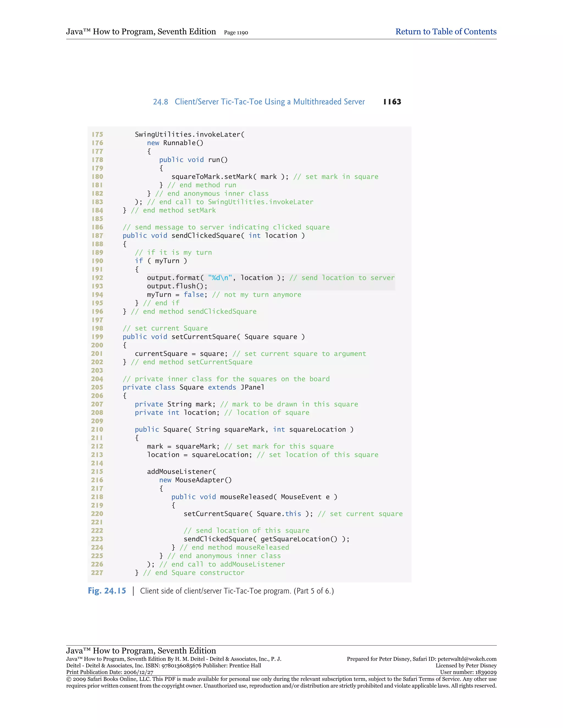563x728 pixels.
Task: Click the 24.8 Client/Server Tic-Tac-Toe section heading
Action: tap(259, 102)
